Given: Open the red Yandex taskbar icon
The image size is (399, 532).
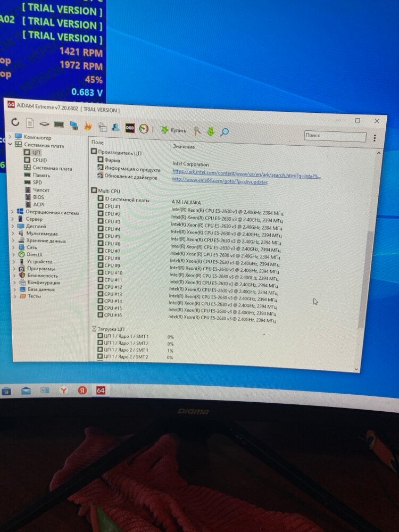Looking at the screenshot, I should pos(82,390).
